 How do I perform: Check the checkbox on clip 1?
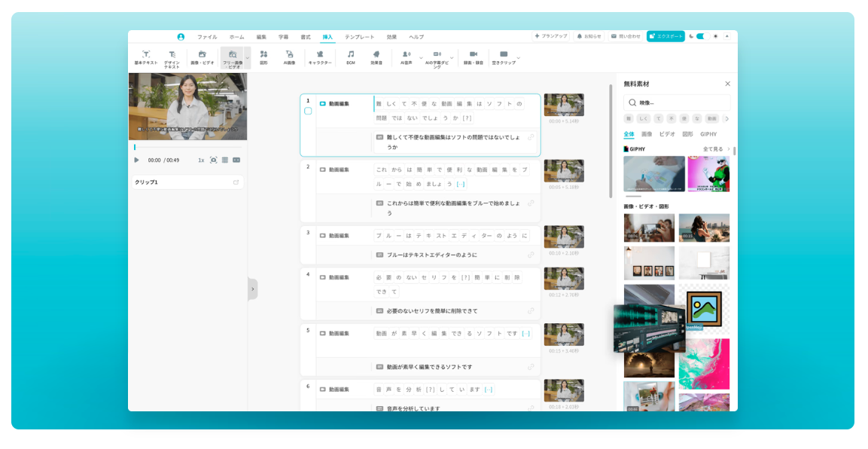coord(308,111)
